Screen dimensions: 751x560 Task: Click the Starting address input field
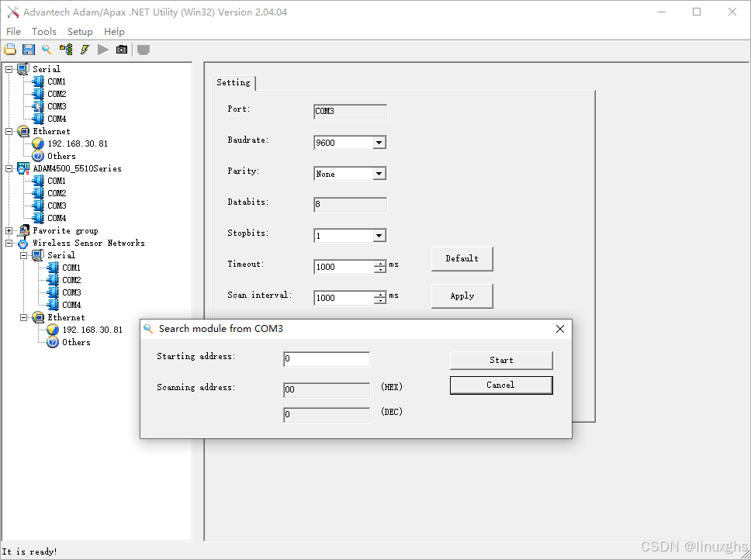[327, 359]
